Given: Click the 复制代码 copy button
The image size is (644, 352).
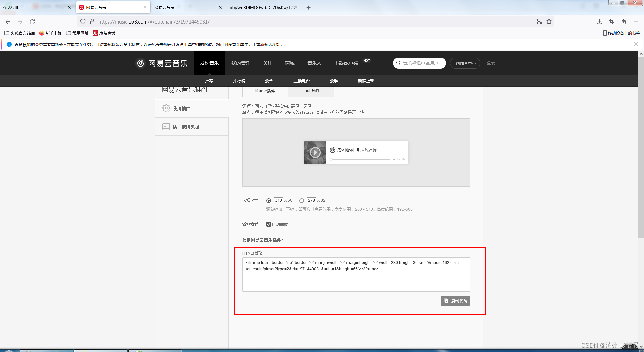Looking at the screenshot, I should click(x=455, y=301).
